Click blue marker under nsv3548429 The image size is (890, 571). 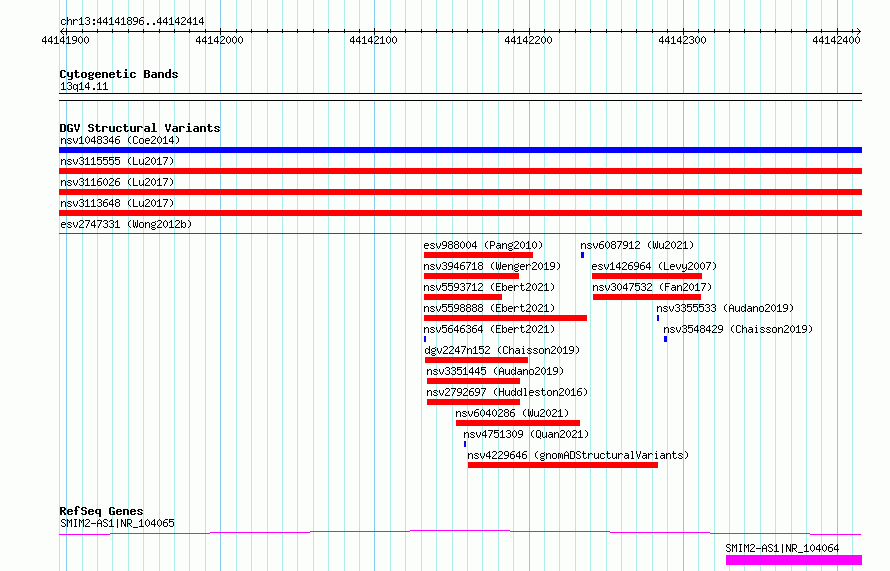[x=665, y=339]
